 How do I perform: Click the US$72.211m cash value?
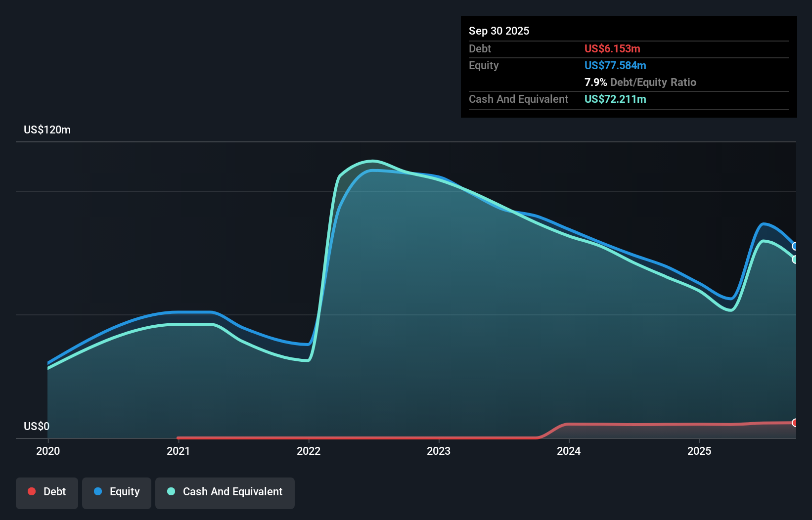[x=615, y=99]
